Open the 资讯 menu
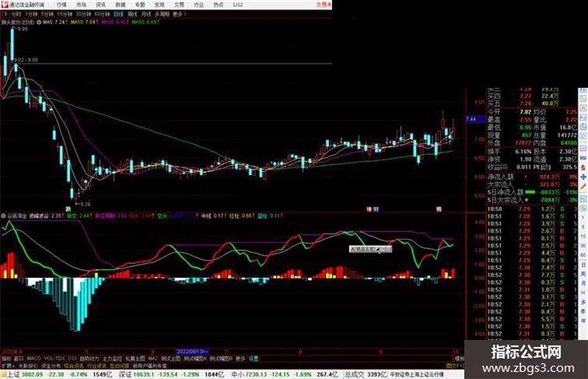This screenshot has width=588, height=379. (101, 5)
